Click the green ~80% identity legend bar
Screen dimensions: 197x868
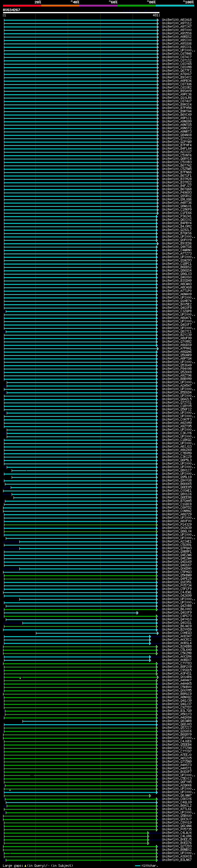coord(137,6)
